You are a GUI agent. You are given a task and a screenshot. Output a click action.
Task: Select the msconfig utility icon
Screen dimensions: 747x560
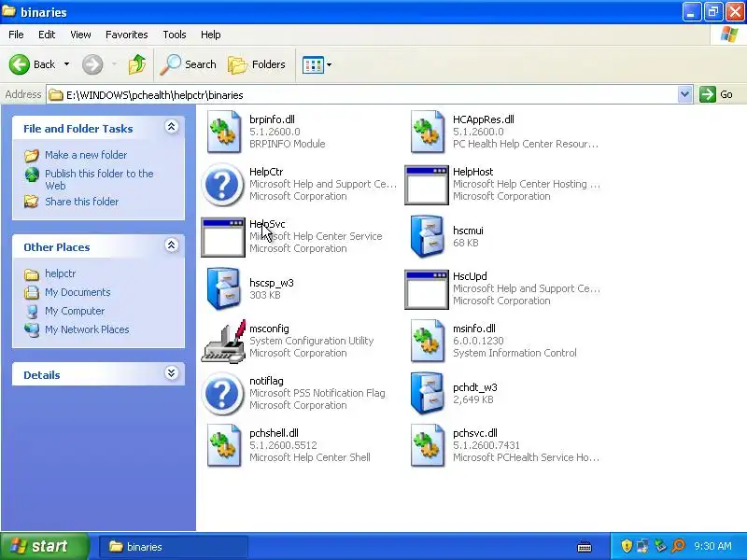[x=223, y=342]
